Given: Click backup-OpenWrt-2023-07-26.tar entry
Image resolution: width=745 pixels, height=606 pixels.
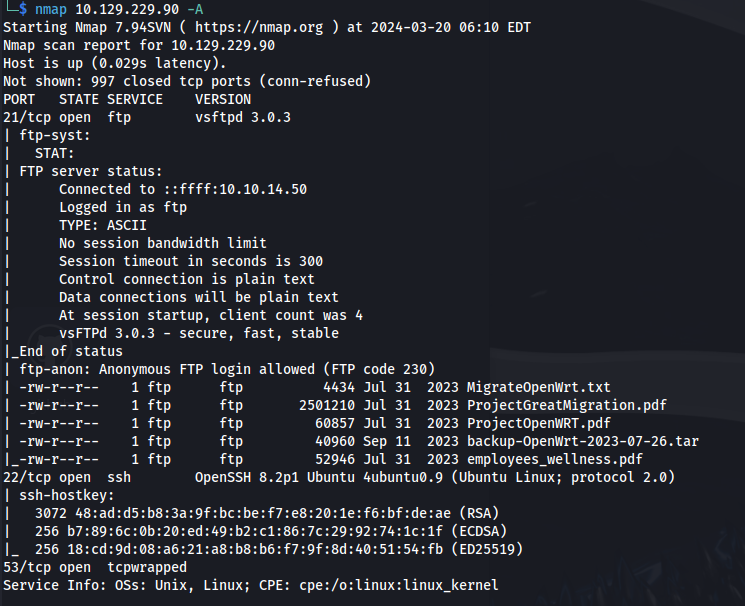Looking at the screenshot, I should click(583, 442).
